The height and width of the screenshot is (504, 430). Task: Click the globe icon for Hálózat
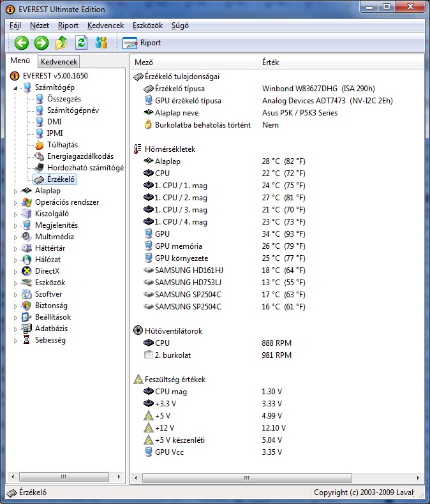coord(27,260)
